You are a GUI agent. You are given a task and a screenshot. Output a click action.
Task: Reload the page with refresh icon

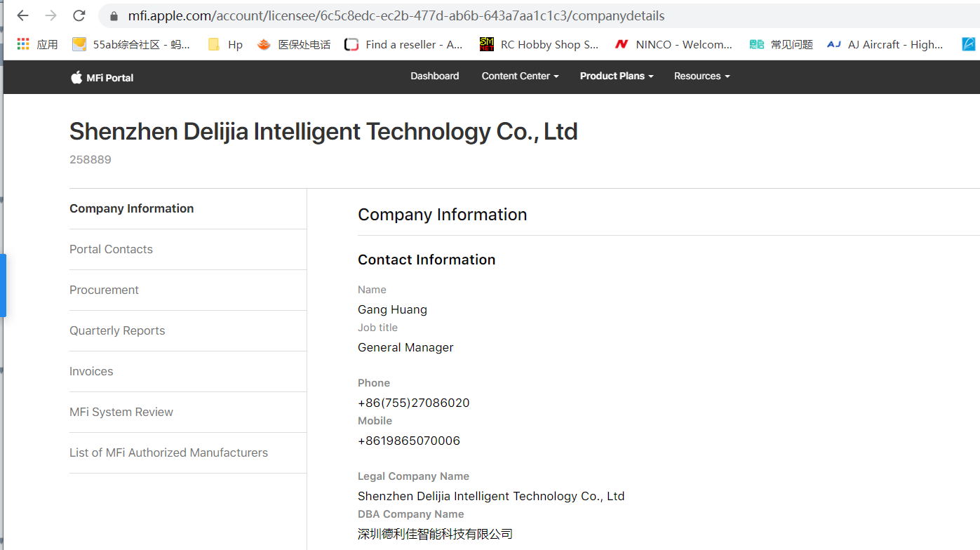[x=79, y=15]
